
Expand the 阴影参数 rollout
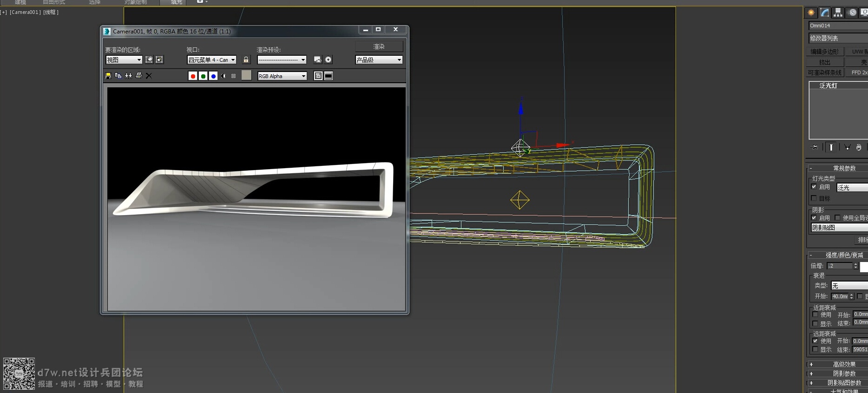(838, 373)
